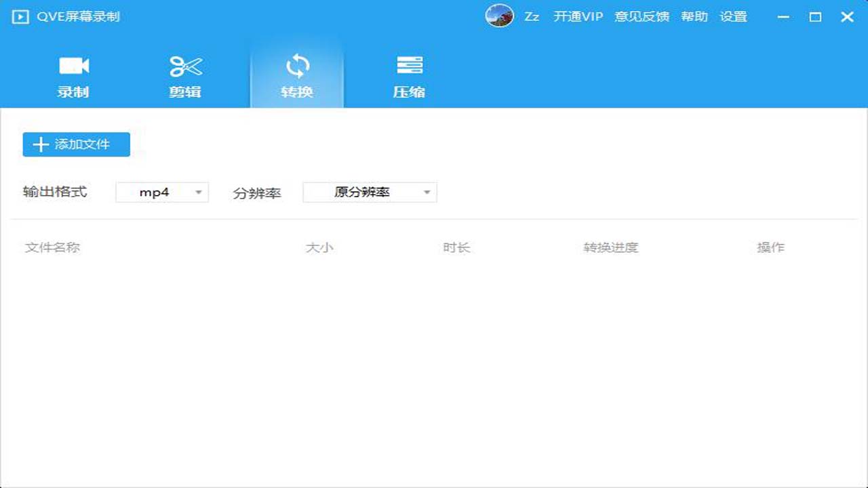Click the 设置 settings entry in title bar
This screenshot has height=488, width=868.
tap(736, 16)
